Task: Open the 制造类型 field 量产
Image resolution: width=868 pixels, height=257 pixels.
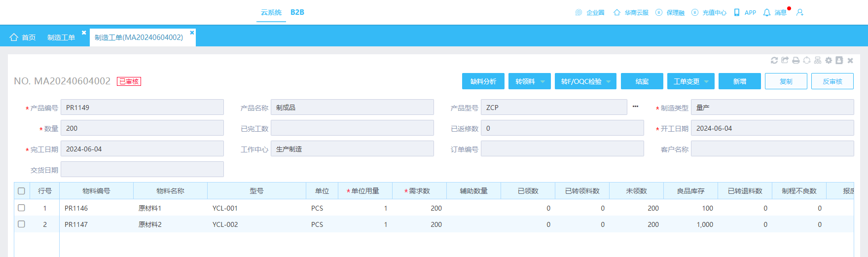Action: point(772,108)
